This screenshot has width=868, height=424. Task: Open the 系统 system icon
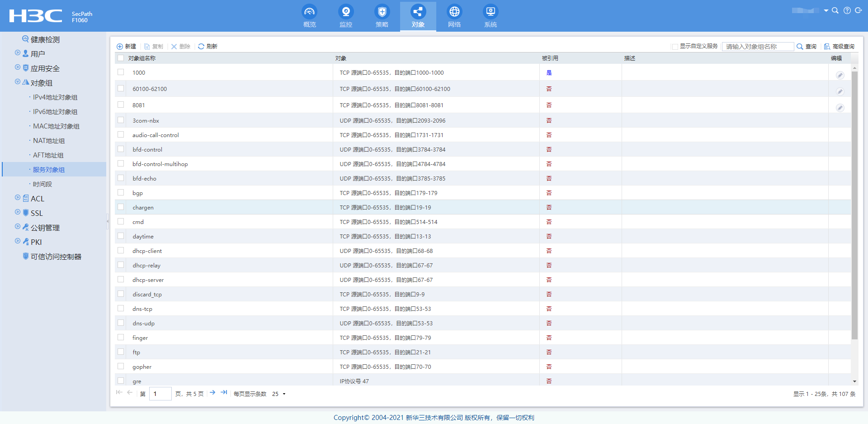(x=491, y=12)
